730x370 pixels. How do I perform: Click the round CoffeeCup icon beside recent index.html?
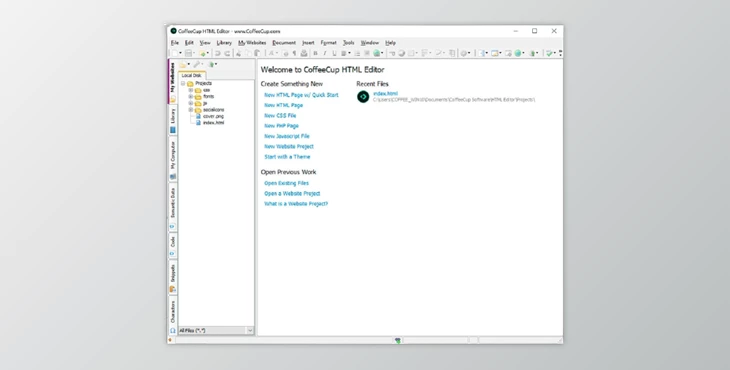[363, 97]
